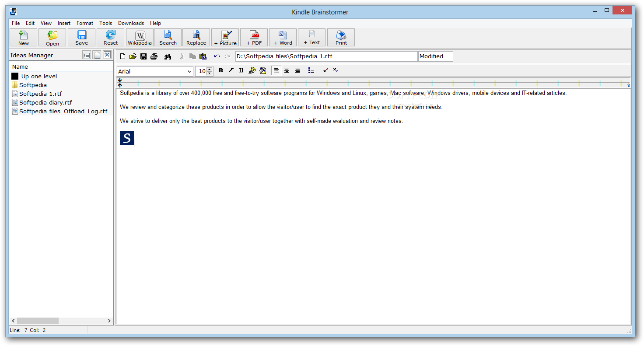The image size is (644, 346).
Task: Click the large New button in main toolbar
Action: click(x=24, y=38)
